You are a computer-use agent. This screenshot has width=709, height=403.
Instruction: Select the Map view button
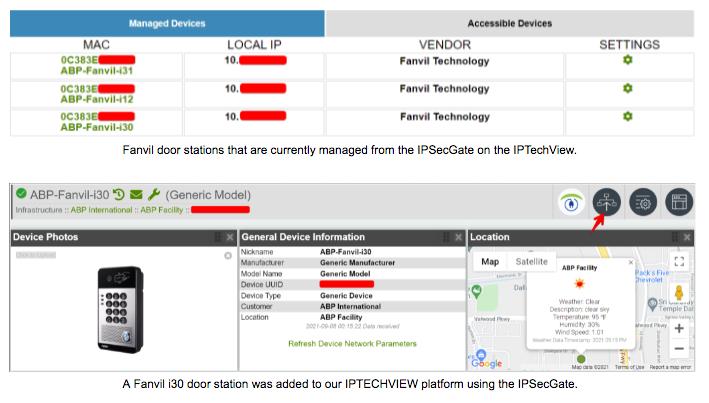point(490,261)
